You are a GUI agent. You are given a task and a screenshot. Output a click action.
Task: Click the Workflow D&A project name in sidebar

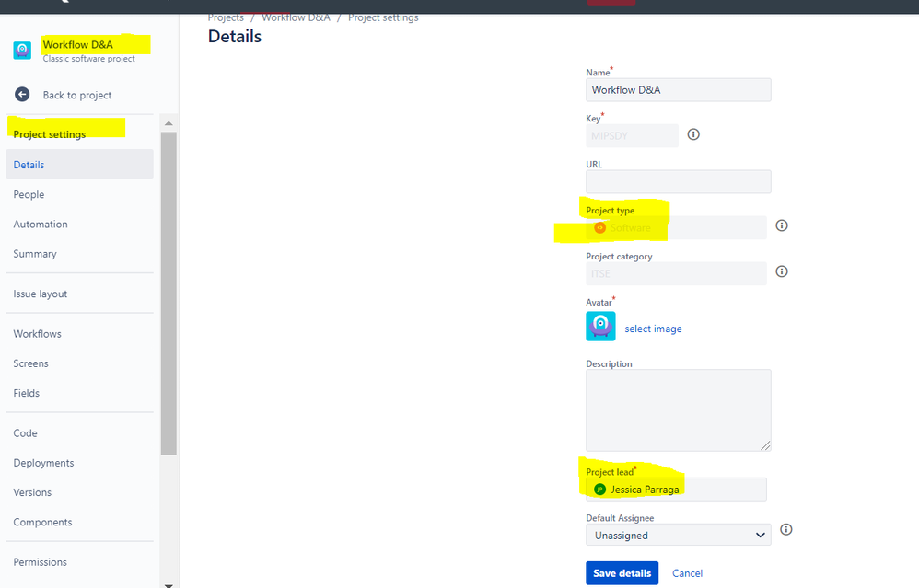coord(78,44)
